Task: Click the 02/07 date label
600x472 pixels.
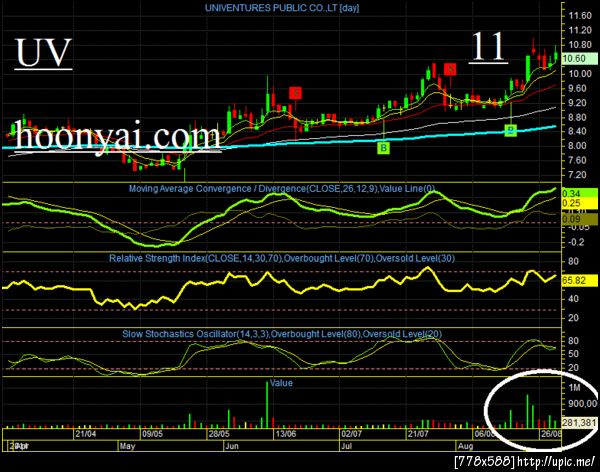Action: [x=352, y=434]
